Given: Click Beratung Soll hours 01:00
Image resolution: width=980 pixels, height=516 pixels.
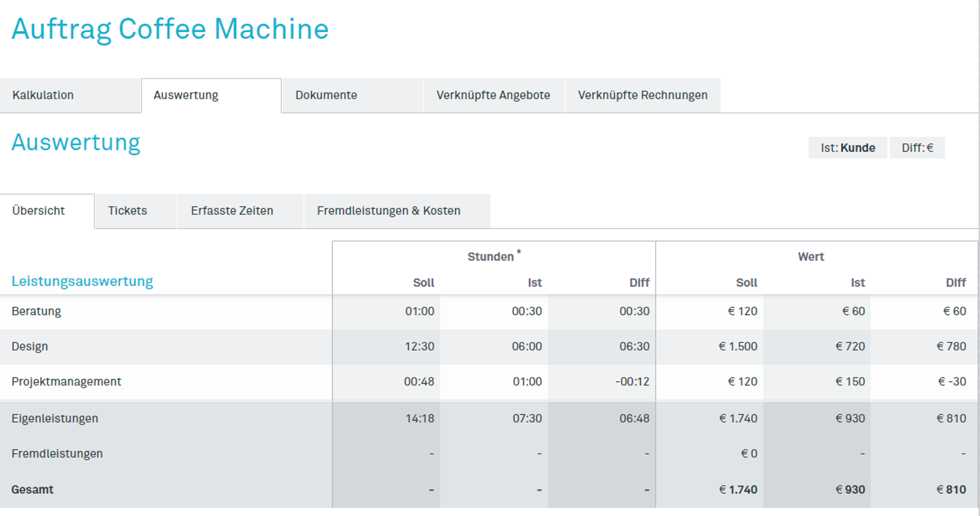Looking at the screenshot, I should pos(419,312).
